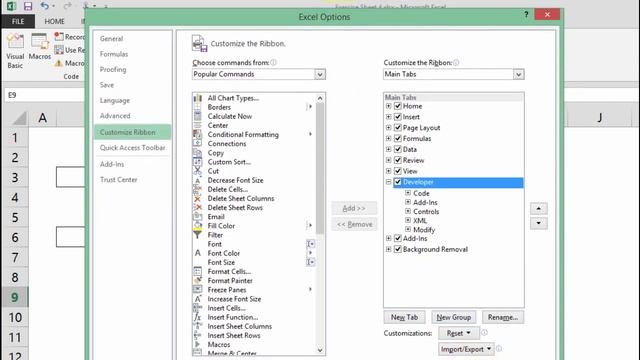Select the Font Color icon

198,253
